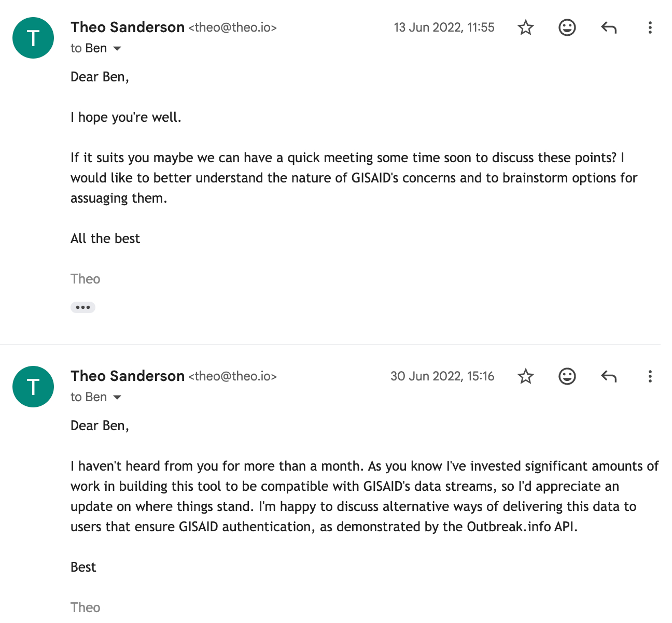
Task: Expand recipient details on first email
Action: click(117, 49)
